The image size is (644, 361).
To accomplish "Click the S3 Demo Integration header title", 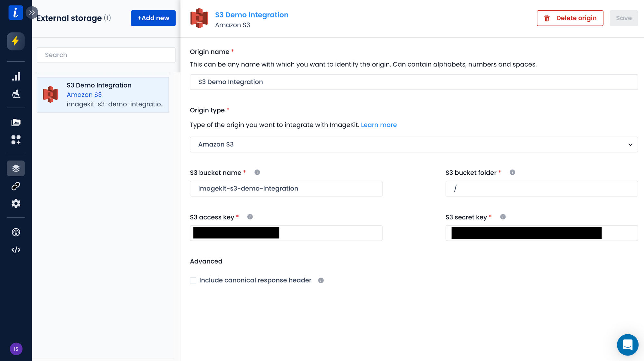I will coord(251,15).
